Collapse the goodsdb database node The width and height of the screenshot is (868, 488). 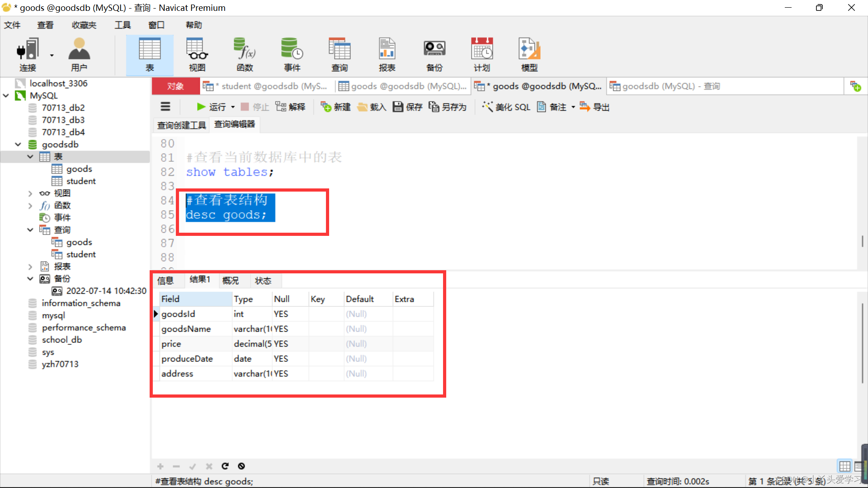(18, 144)
